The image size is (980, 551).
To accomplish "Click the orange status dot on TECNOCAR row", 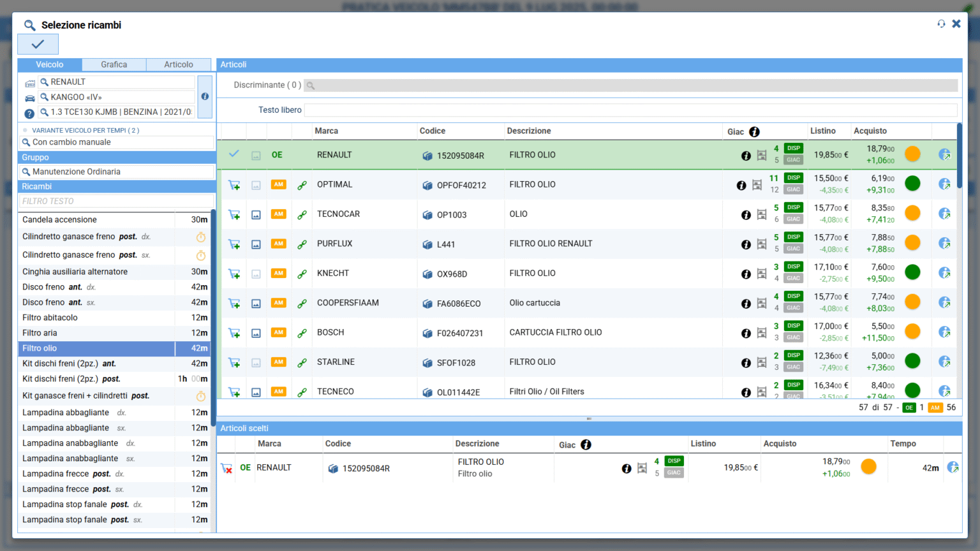I will tap(912, 214).
